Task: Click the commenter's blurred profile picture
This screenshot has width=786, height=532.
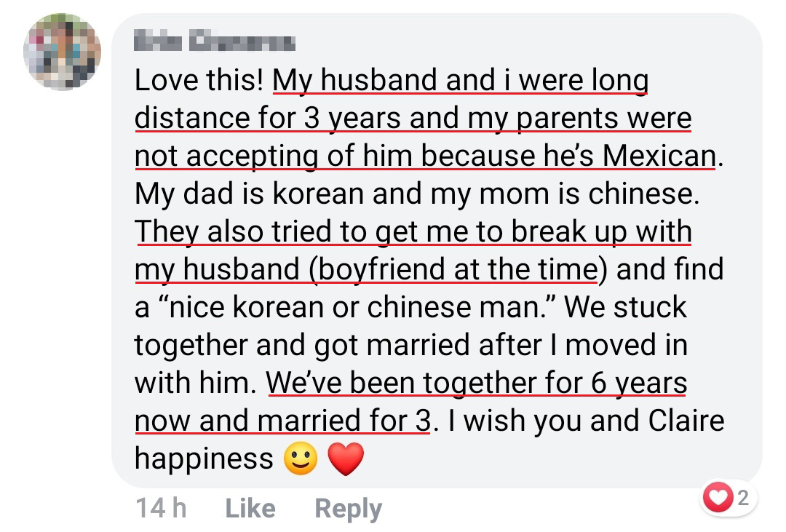Action: click(x=62, y=52)
